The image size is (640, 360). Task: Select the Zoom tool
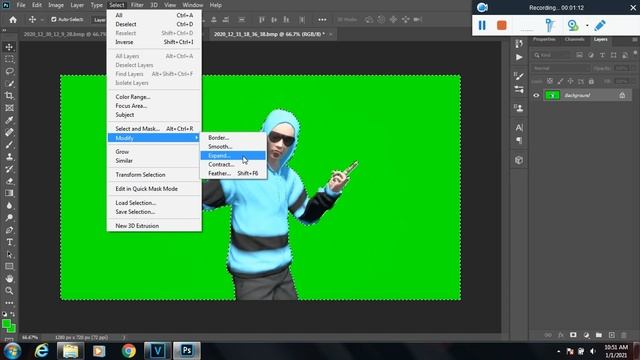9,291
